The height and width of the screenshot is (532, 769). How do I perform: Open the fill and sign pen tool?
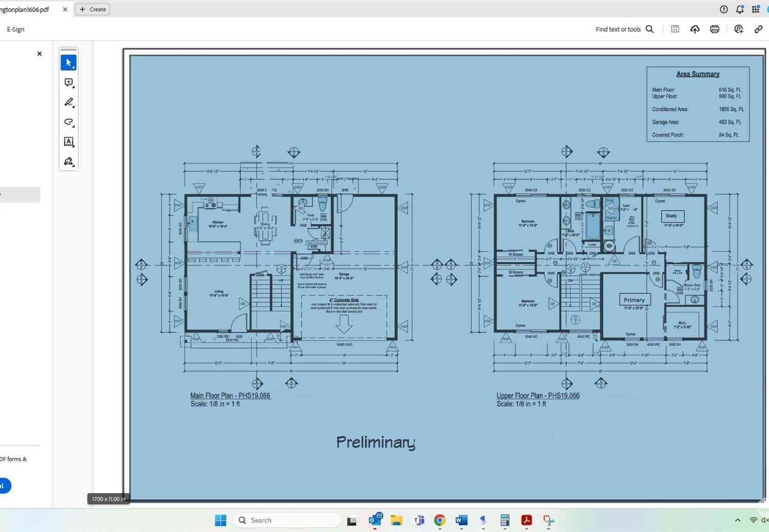click(x=69, y=161)
